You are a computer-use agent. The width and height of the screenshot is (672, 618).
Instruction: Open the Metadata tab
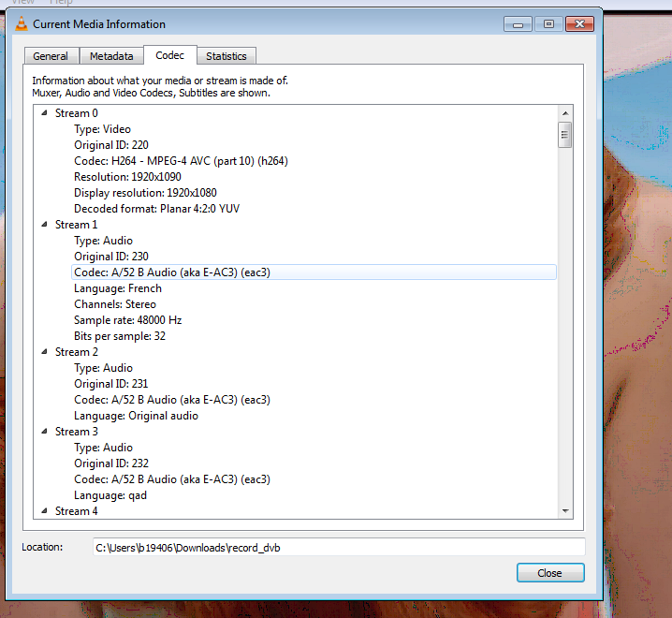tap(111, 56)
